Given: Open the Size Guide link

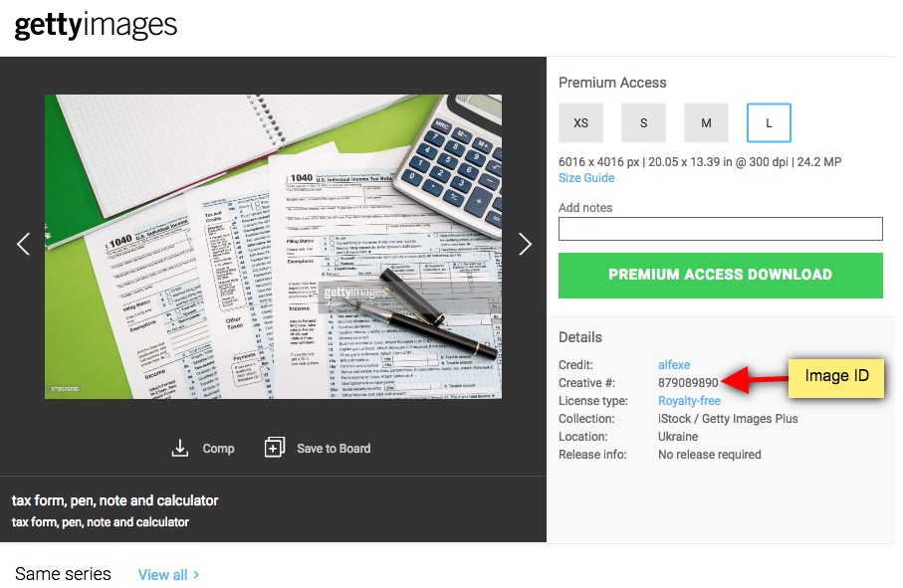Looking at the screenshot, I should pos(586,178).
